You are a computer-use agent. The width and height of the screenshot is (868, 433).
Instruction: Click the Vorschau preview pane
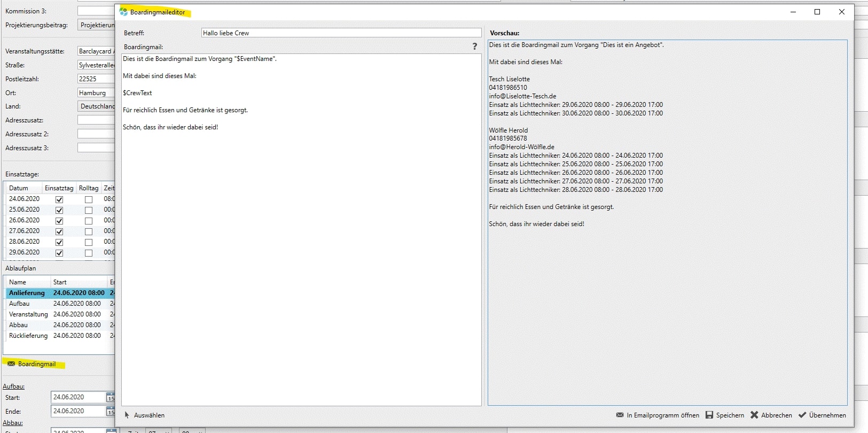click(x=667, y=222)
